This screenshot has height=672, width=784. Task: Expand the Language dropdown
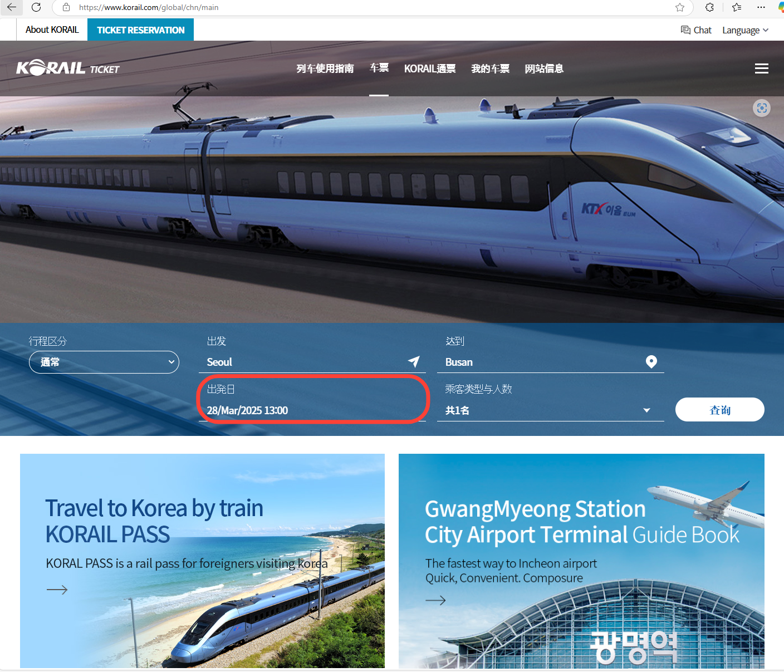(745, 30)
